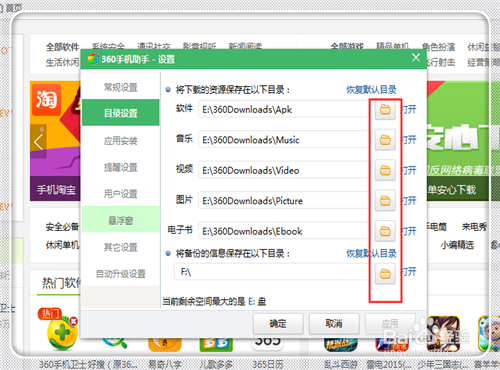Click previous banner arrow in main window
Screen dimensions: 500x370
coord(38,142)
